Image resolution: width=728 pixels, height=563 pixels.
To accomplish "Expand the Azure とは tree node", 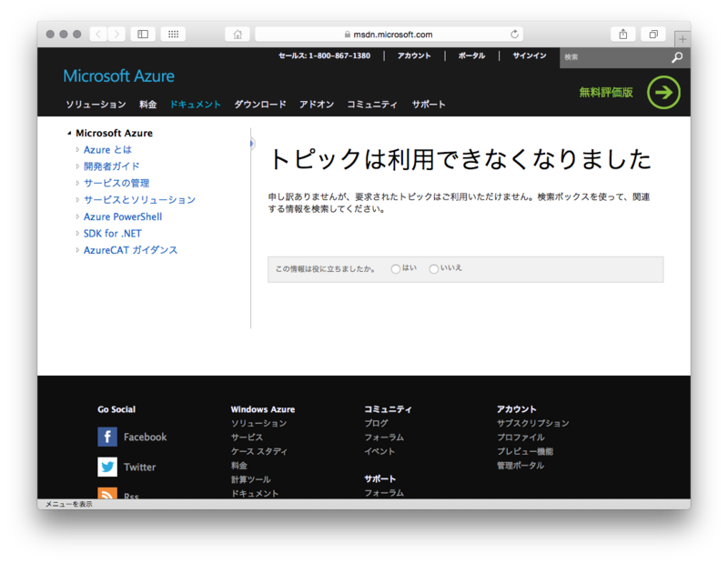I will 77,149.
